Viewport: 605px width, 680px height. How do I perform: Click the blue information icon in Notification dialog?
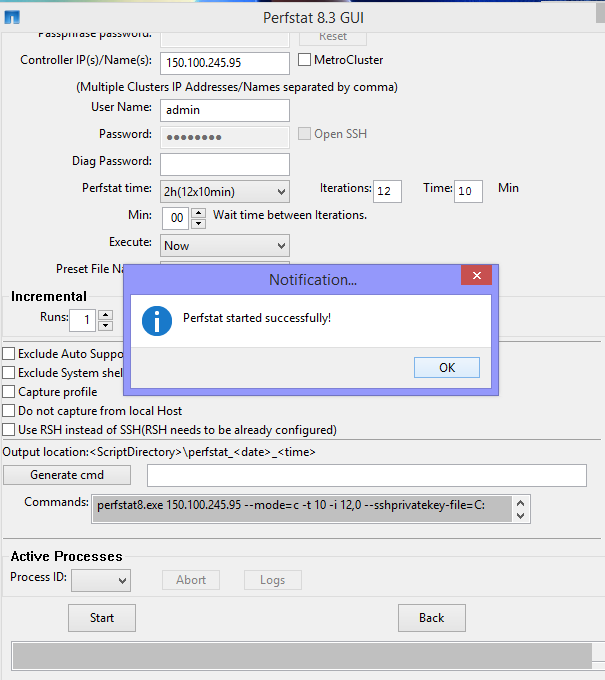tap(157, 321)
